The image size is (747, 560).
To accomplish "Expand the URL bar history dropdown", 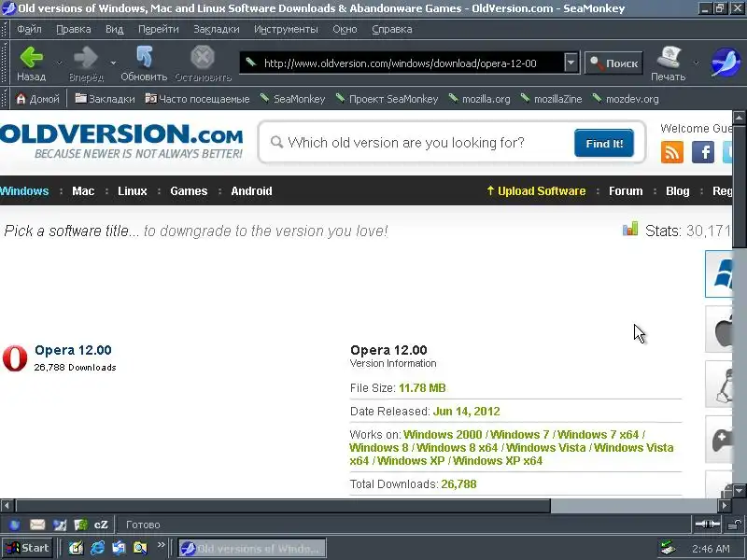I will [x=571, y=63].
